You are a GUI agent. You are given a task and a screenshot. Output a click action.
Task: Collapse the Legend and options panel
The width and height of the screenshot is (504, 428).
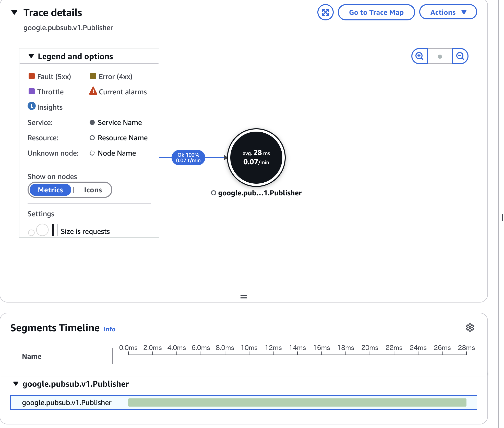pos(31,56)
